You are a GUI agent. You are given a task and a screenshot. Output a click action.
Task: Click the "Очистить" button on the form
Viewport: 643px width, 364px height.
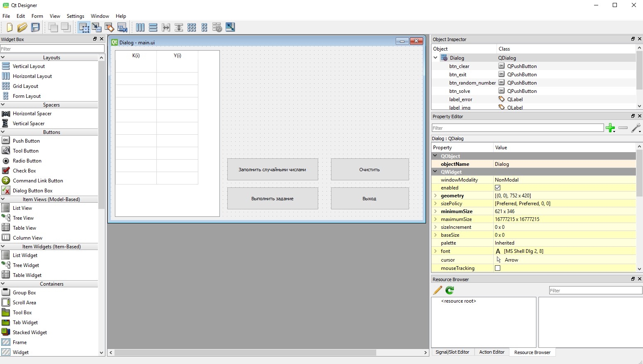click(370, 170)
